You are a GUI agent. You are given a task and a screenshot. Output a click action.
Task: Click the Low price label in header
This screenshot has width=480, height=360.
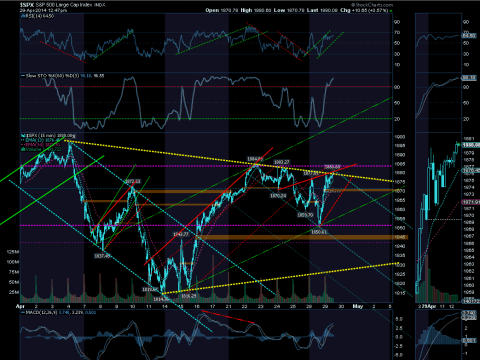tap(279, 10)
